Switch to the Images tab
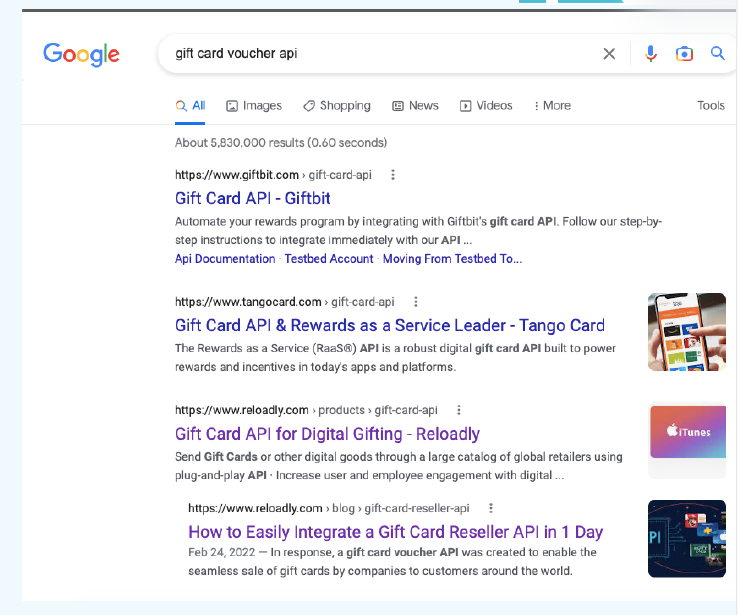The width and height of the screenshot is (738, 615). [x=254, y=106]
